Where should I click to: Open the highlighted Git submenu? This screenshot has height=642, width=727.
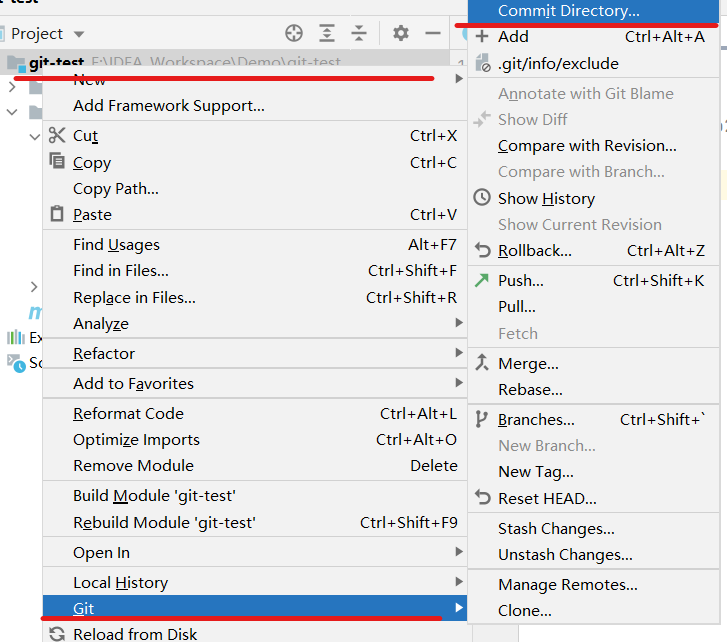255,608
